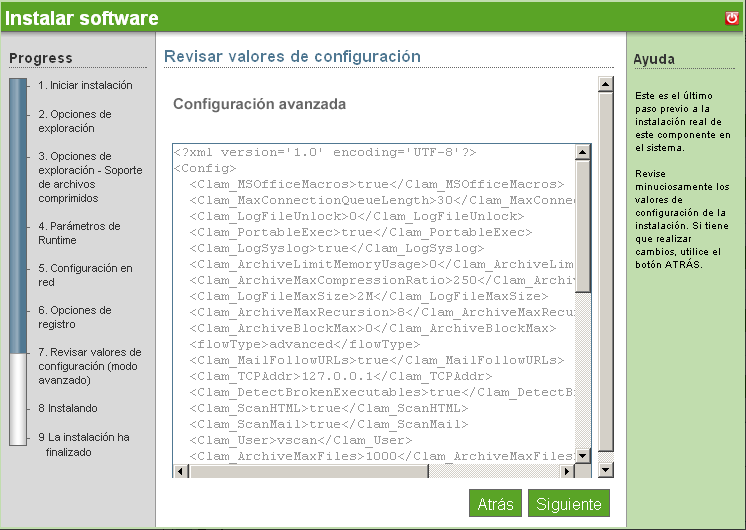Image resolution: width=746 pixels, height=530 pixels.
Task: Click the Clam_ArchiveMaxRecursion line
Action: point(381,312)
